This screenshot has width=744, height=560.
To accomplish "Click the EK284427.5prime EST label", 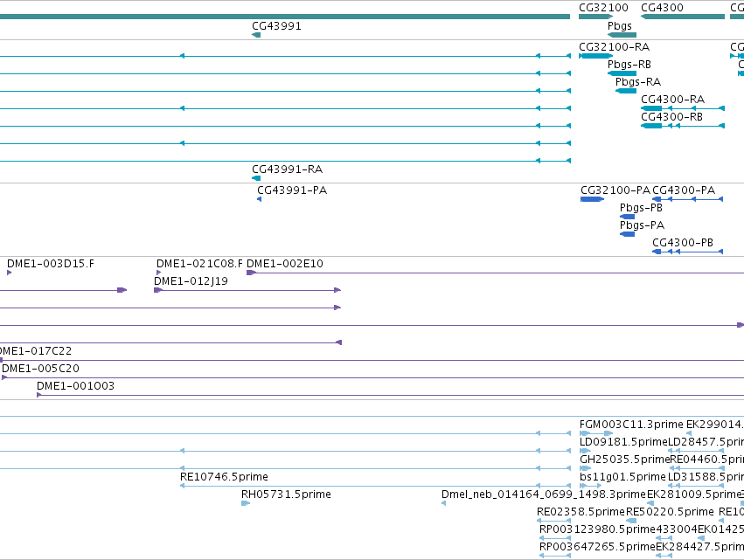I will point(700,547).
